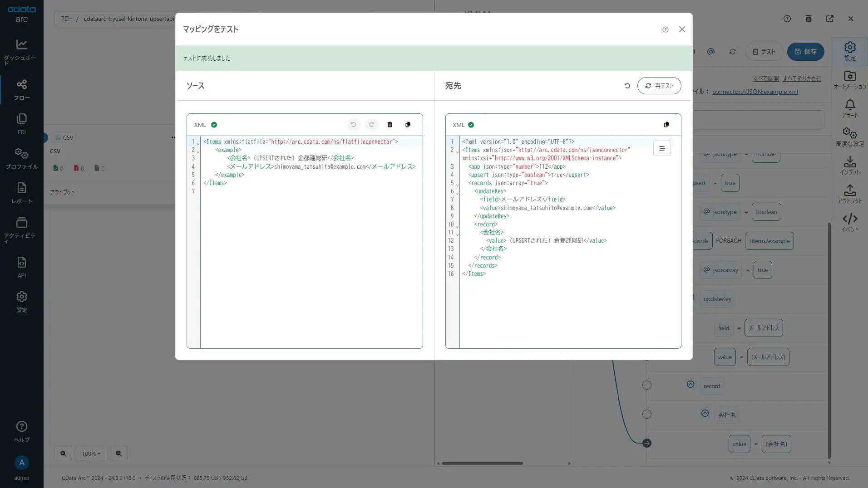Click the /Items/example FOREACH field
The image size is (868, 488).
[769, 241]
